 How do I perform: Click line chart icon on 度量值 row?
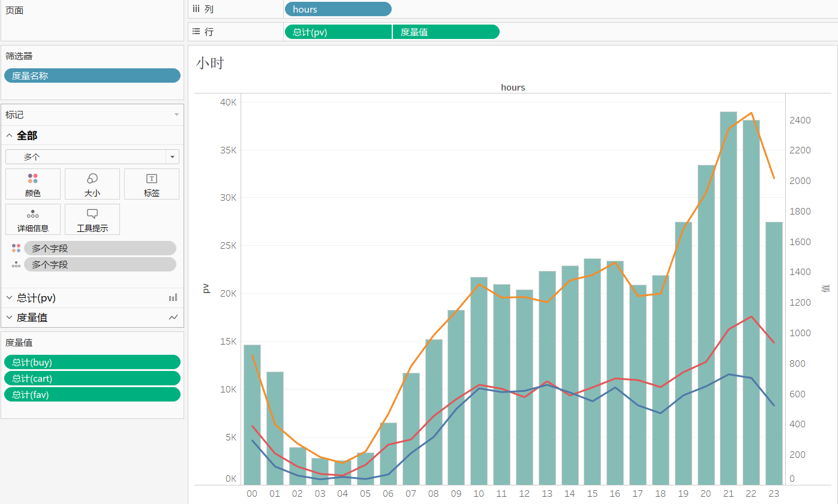coord(173,318)
